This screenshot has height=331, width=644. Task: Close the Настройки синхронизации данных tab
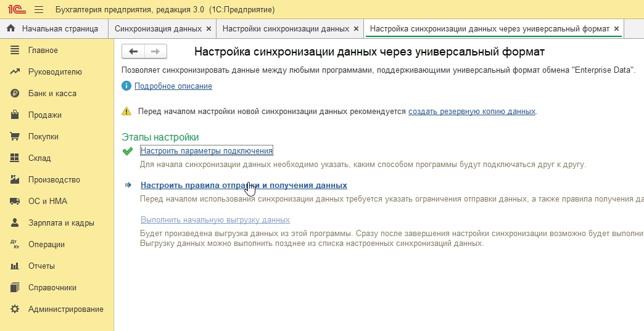(x=355, y=28)
